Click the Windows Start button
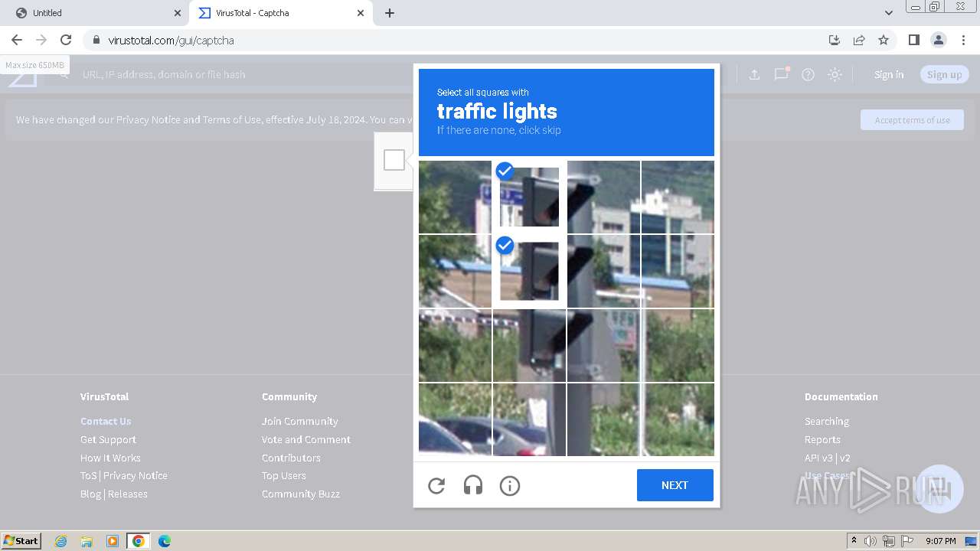Screen dimensions: 980x551 pyautogui.click(x=21, y=540)
